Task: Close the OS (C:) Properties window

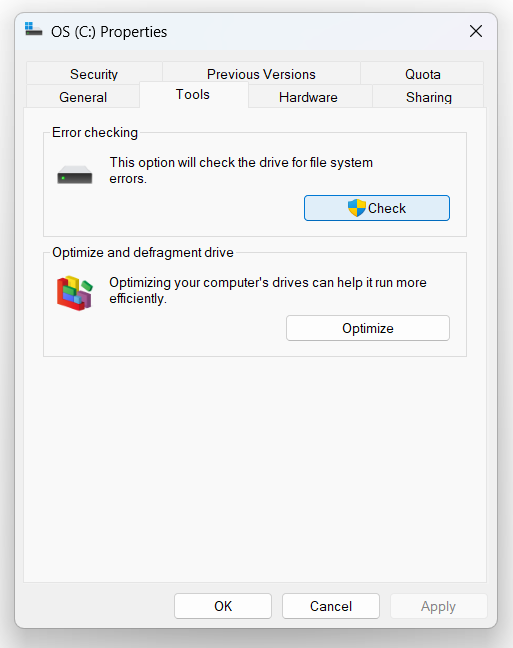Action: pyautogui.click(x=476, y=31)
